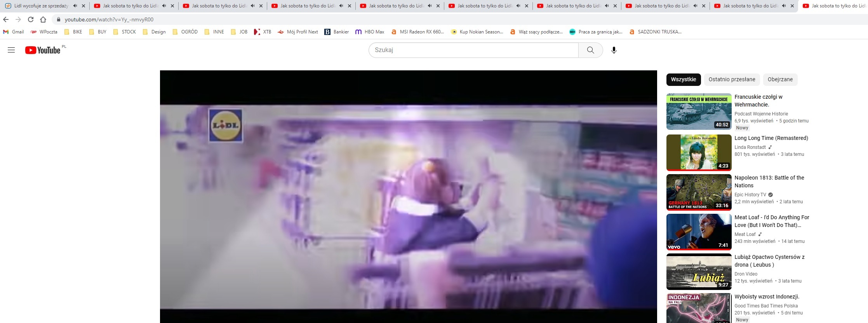Expand the STOCK bookmark folder
This screenshot has height=323, width=868.
click(124, 32)
